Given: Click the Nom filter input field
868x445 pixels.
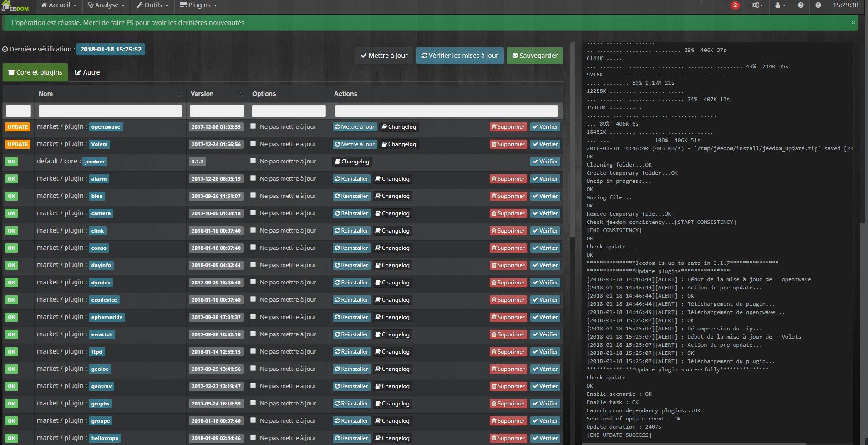Looking at the screenshot, I should pyautogui.click(x=110, y=111).
